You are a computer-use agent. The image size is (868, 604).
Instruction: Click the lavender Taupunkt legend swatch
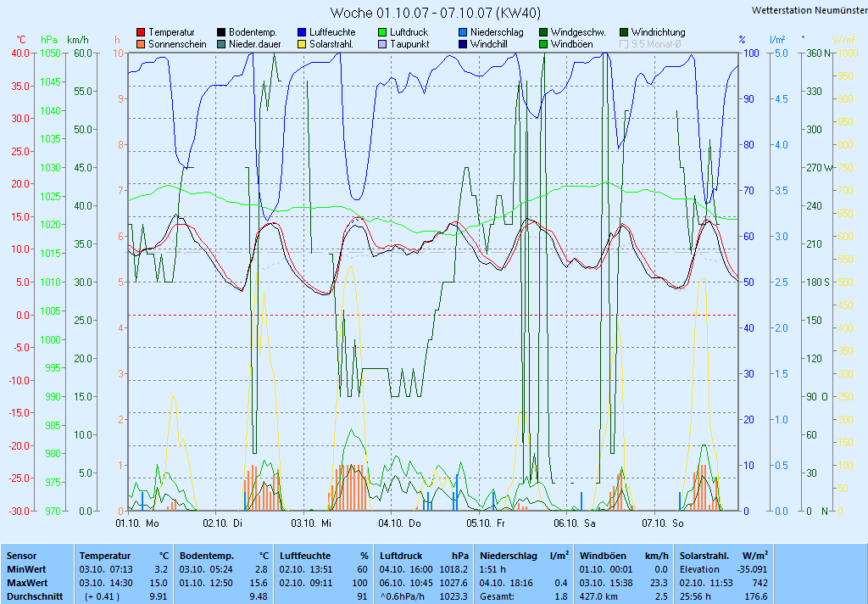point(382,44)
